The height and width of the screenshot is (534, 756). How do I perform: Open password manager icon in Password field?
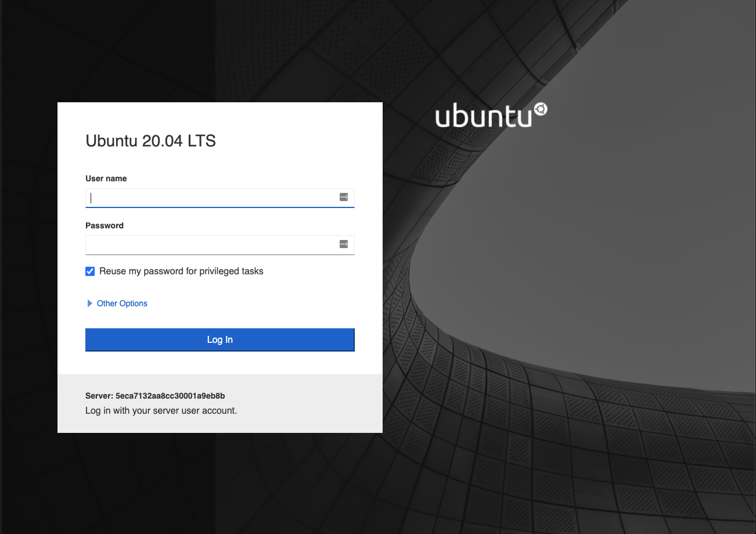point(344,244)
